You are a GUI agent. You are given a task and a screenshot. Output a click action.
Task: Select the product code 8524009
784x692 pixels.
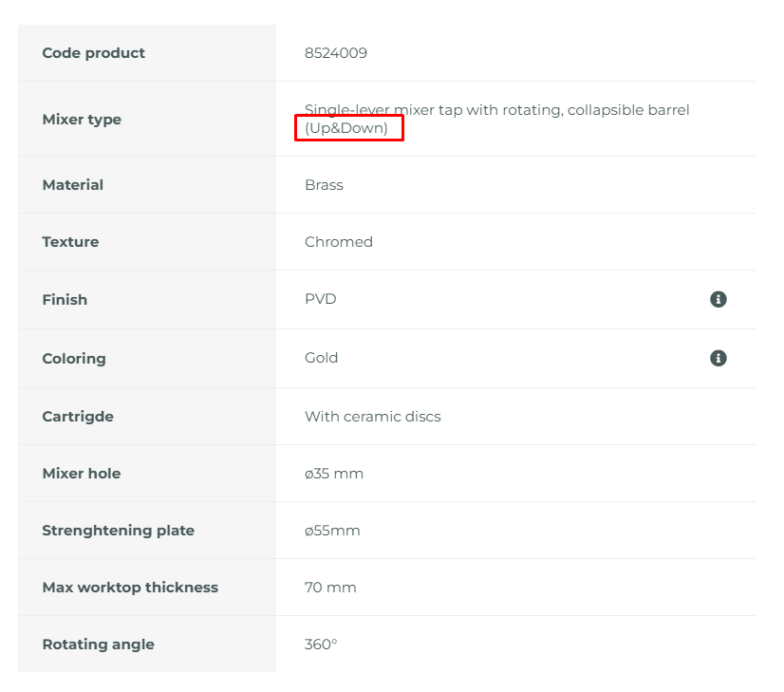335,53
